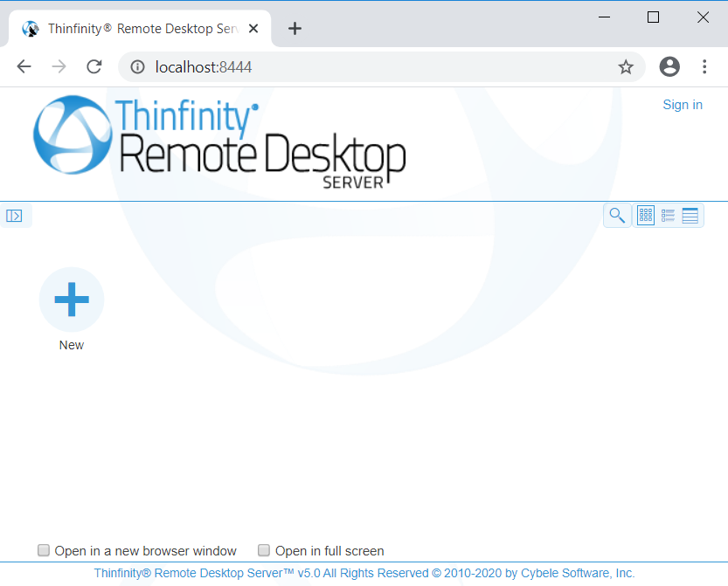Select the Thinfinity Remote Desktop tab
The width and height of the screenshot is (728, 586).
pos(139,29)
